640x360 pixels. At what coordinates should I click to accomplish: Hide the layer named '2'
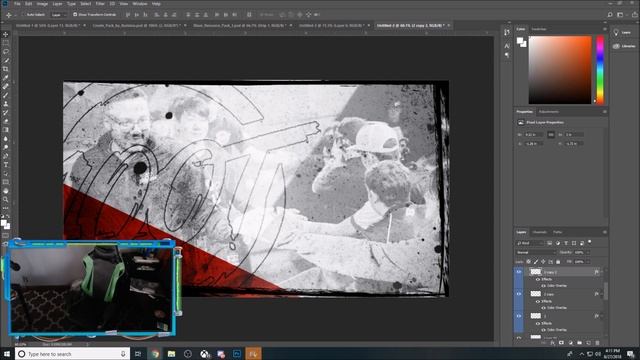(x=519, y=316)
